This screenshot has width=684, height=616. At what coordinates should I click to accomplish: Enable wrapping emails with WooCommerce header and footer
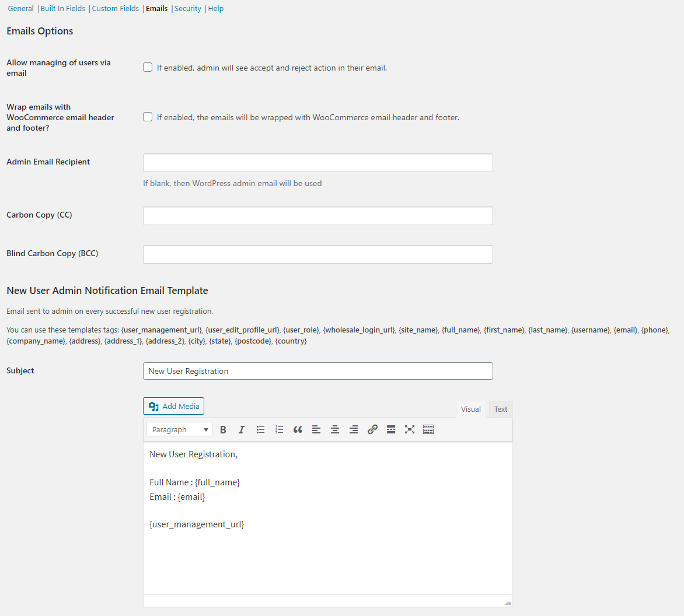coord(148,117)
